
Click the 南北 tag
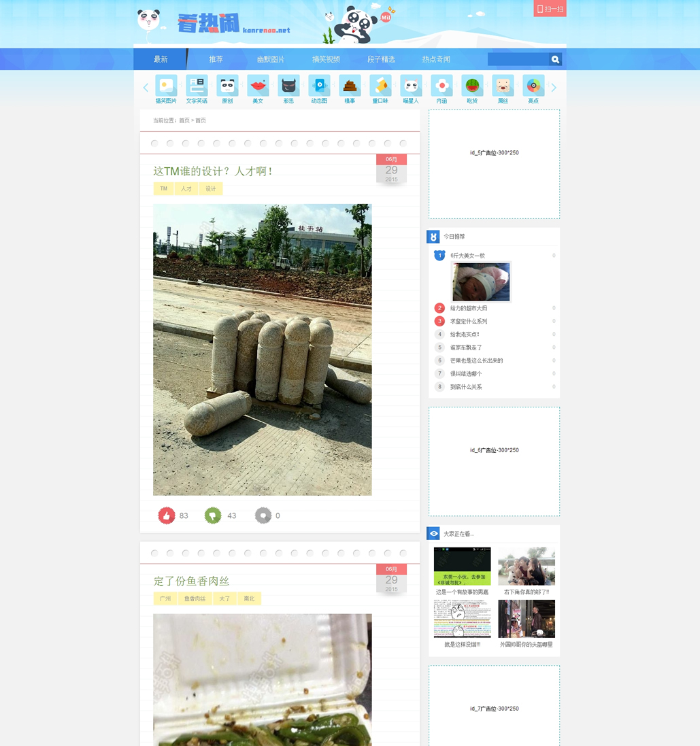tap(249, 598)
